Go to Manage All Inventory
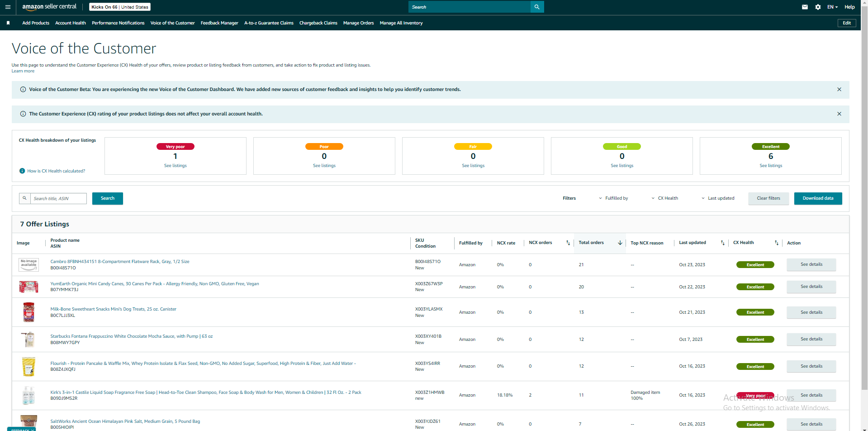This screenshot has width=868, height=431. [401, 23]
